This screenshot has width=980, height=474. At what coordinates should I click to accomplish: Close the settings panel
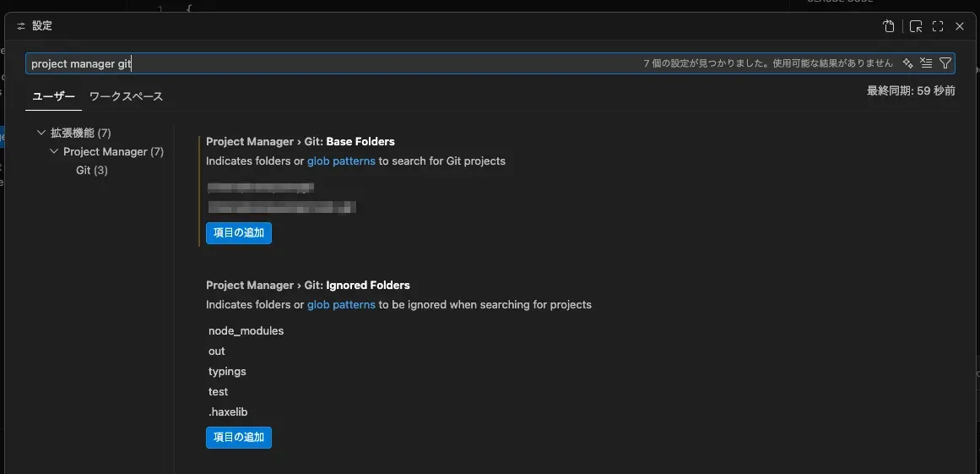coord(960,26)
